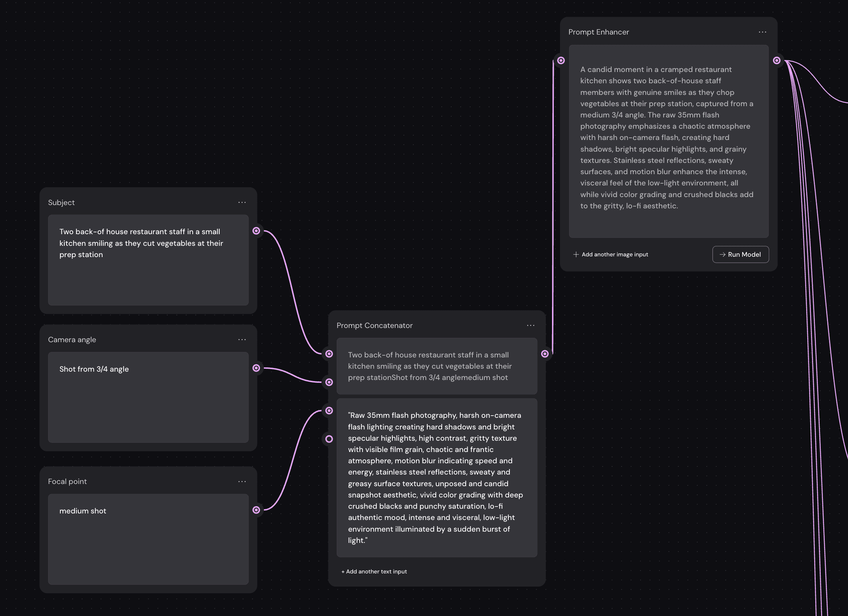The height and width of the screenshot is (616, 848).
Task: Open Subject node options menu
Action: point(242,202)
